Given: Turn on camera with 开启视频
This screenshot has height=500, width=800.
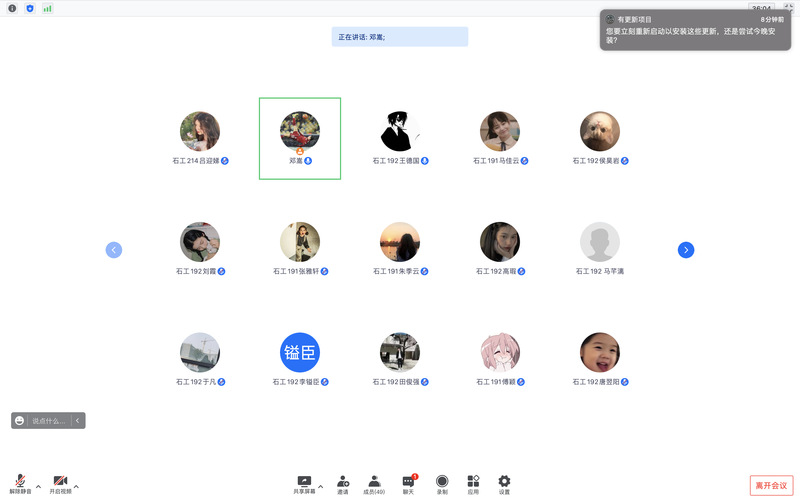Looking at the screenshot, I should tap(60, 483).
